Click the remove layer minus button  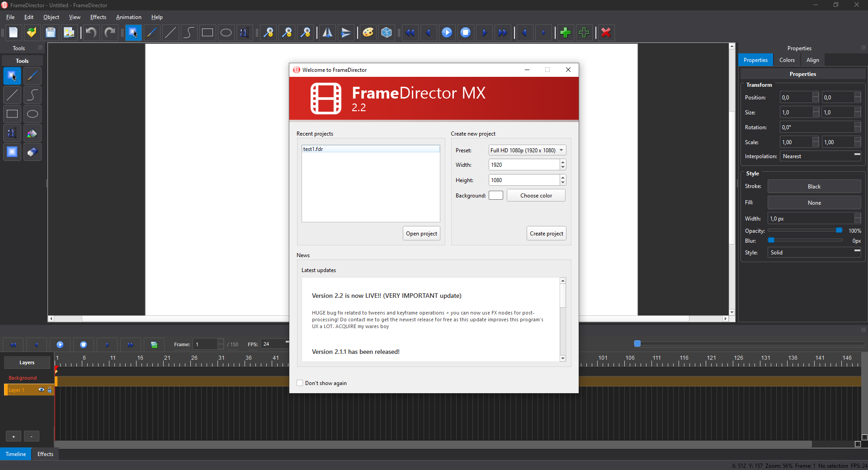pyautogui.click(x=31, y=436)
